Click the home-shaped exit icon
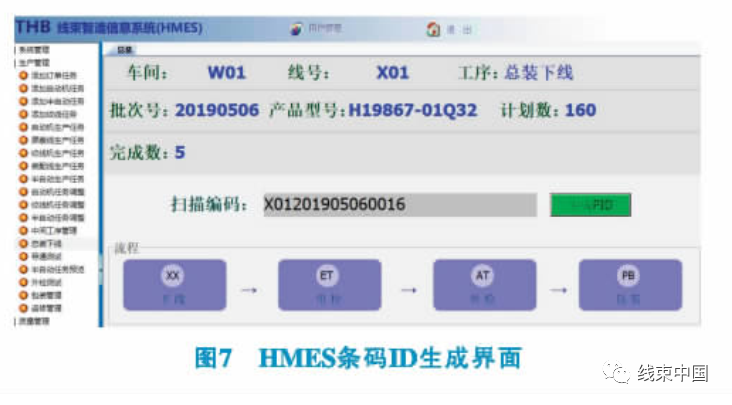The height and width of the screenshot is (405, 732). [433, 29]
